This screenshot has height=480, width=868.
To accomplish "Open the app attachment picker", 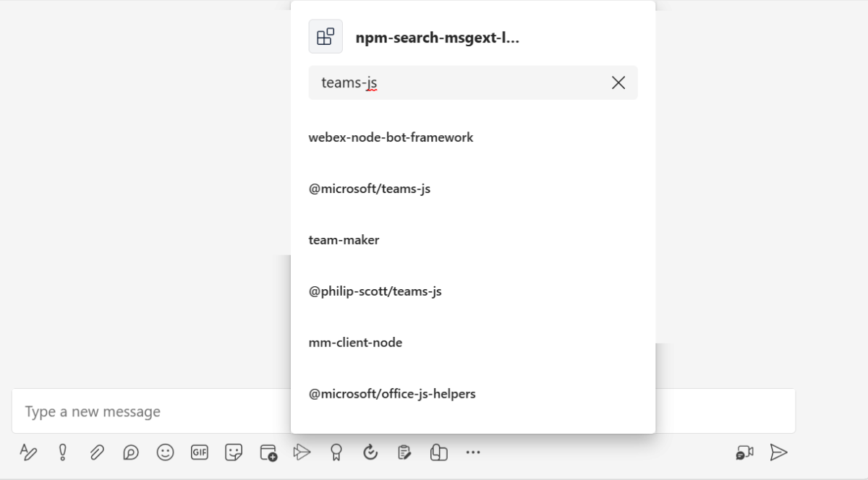I will point(268,452).
